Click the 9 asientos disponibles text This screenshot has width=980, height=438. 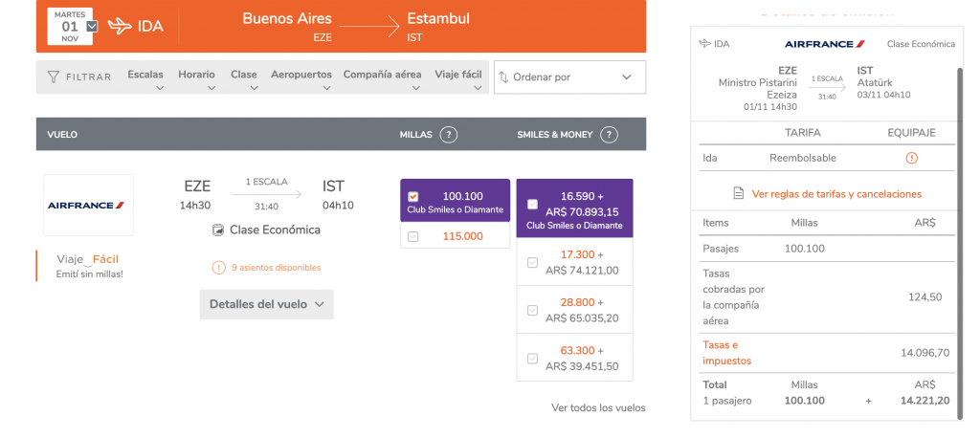click(277, 268)
